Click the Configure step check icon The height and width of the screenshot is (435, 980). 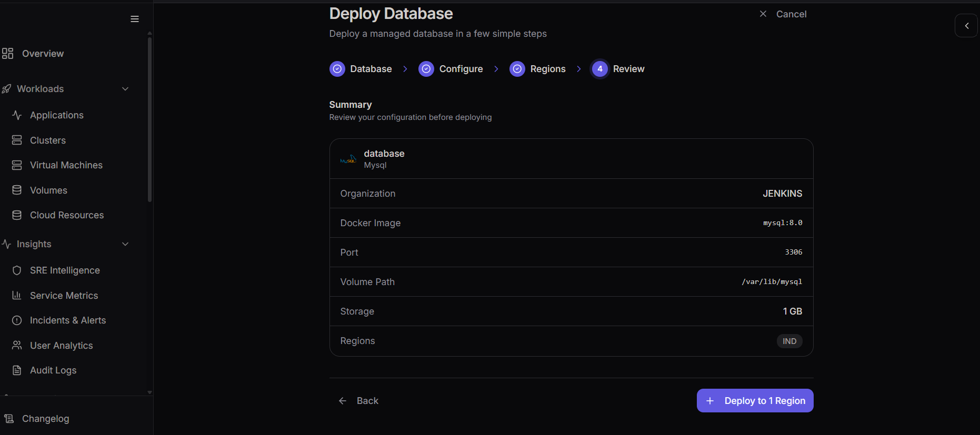click(426, 69)
